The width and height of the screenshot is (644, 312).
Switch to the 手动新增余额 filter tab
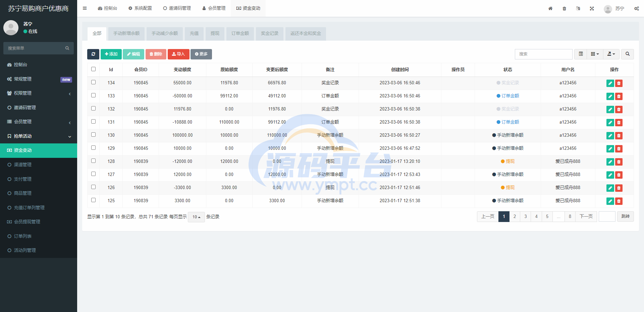click(126, 34)
